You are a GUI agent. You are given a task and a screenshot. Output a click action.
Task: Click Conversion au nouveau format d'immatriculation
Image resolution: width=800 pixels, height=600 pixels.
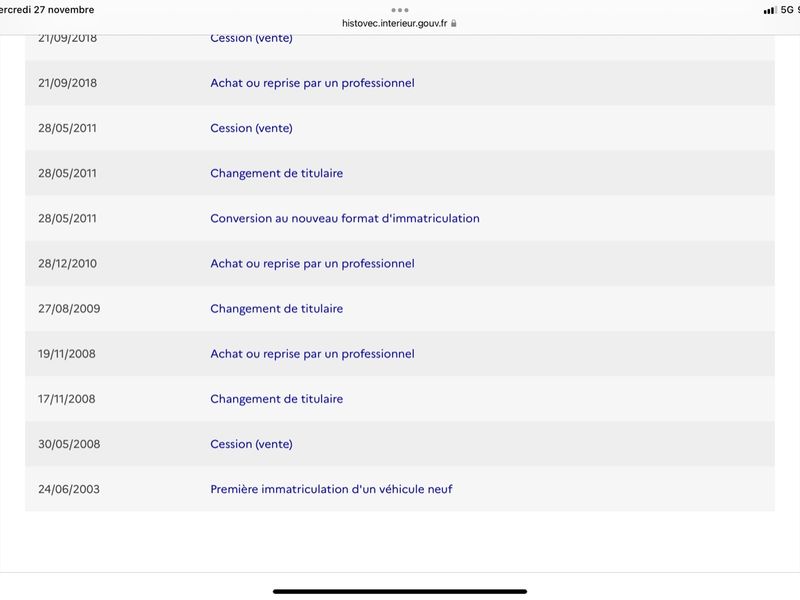[345, 218]
